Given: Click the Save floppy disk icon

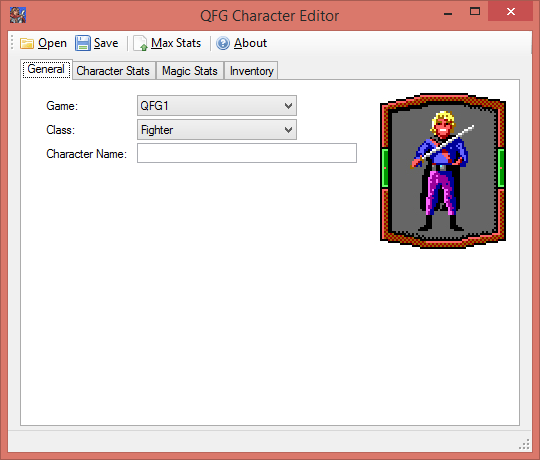Looking at the screenshot, I should [x=83, y=43].
